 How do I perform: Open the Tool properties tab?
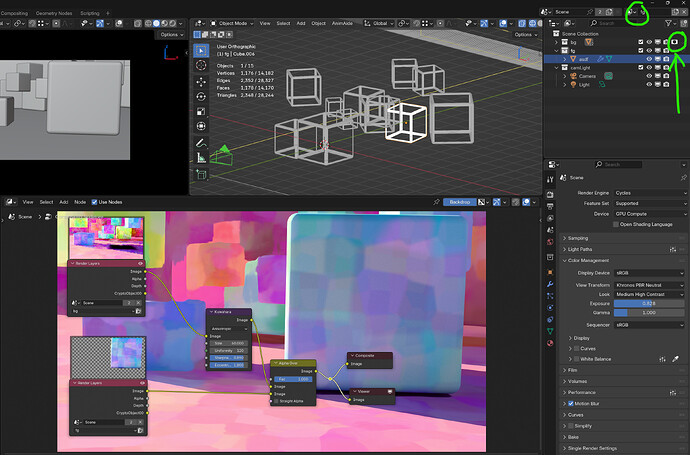pyautogui.click(x=550, y=179)
